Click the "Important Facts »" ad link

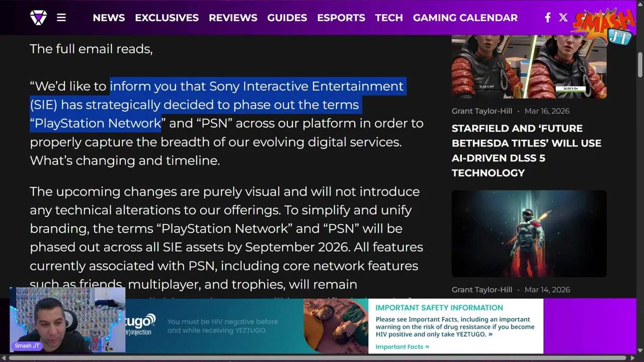[x=402, y=346]
